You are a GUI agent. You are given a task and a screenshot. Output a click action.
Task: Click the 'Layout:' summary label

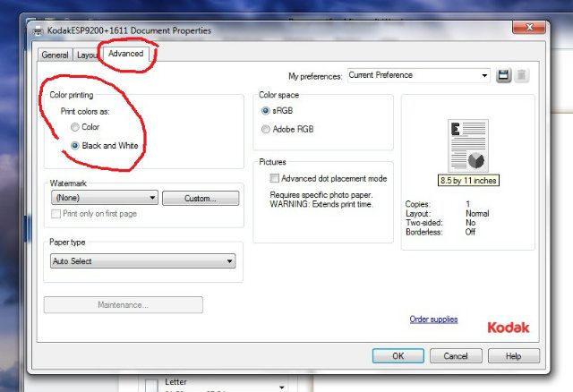coord(418,213)
